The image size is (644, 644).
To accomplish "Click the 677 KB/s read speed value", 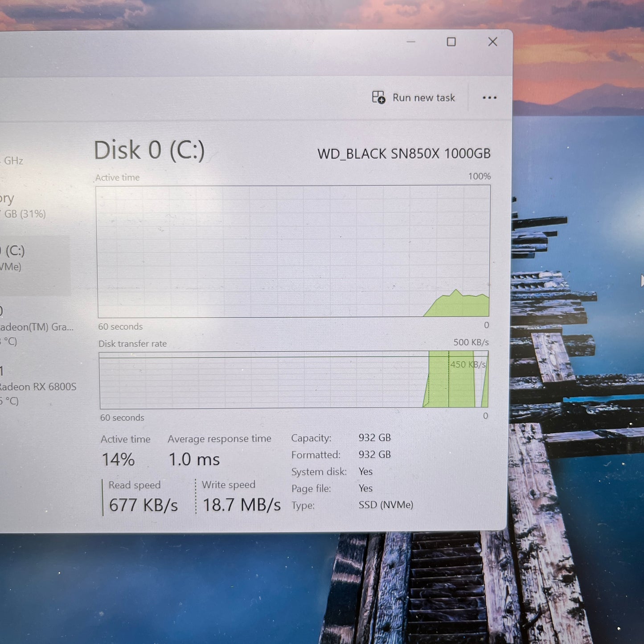I will tap(143, 505).
